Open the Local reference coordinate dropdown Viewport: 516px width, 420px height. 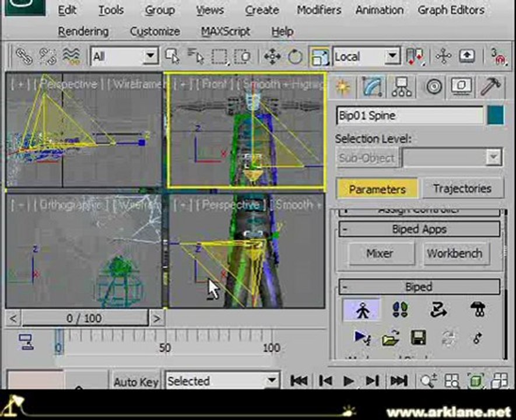pyautogui.click(x=367, y=57)
